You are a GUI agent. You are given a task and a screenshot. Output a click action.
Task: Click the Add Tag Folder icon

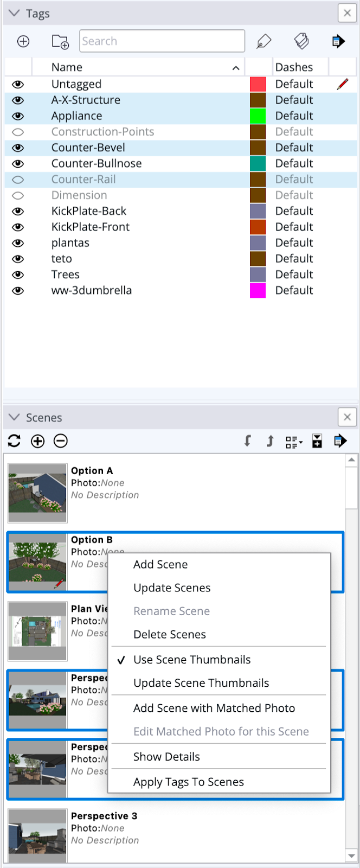click(x=60, y=41)
